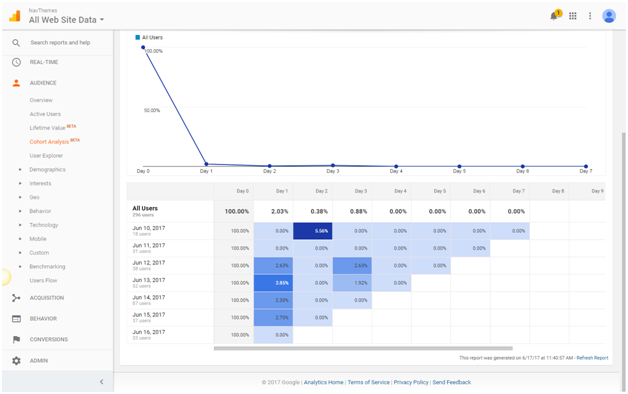Click the Day 0 data point on chart
Viewport: 628px width, 394px height.
tap(143, 47)
